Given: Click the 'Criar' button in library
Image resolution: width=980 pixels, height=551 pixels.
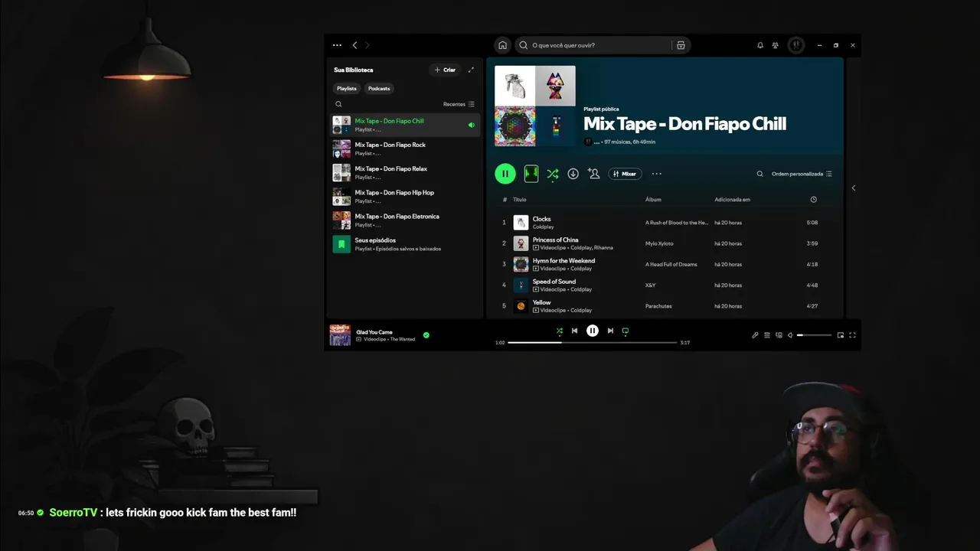Looking at the screenshot, I should point(445,70).
